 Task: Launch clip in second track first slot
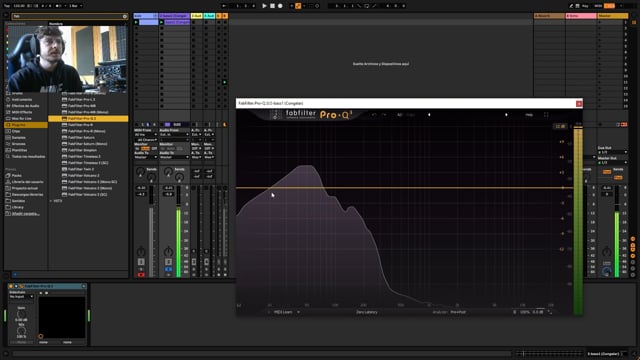coord(162,22)
